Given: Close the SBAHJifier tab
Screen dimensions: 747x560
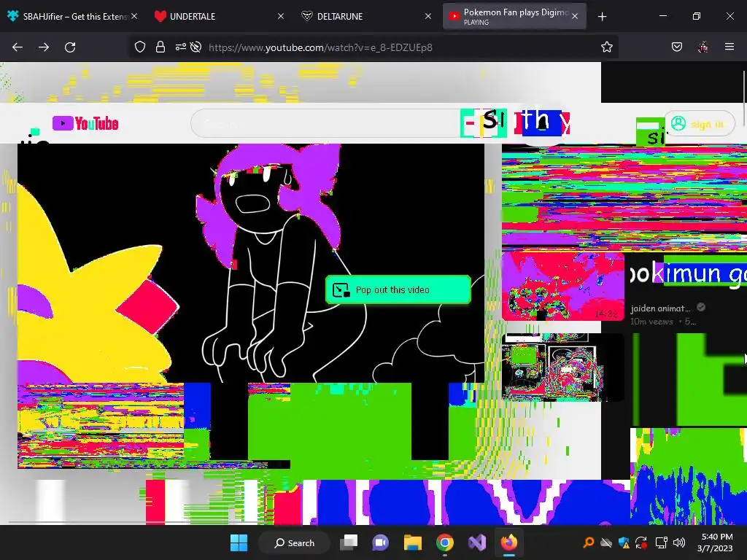Looking at the screenshot, I should (134, 16).
